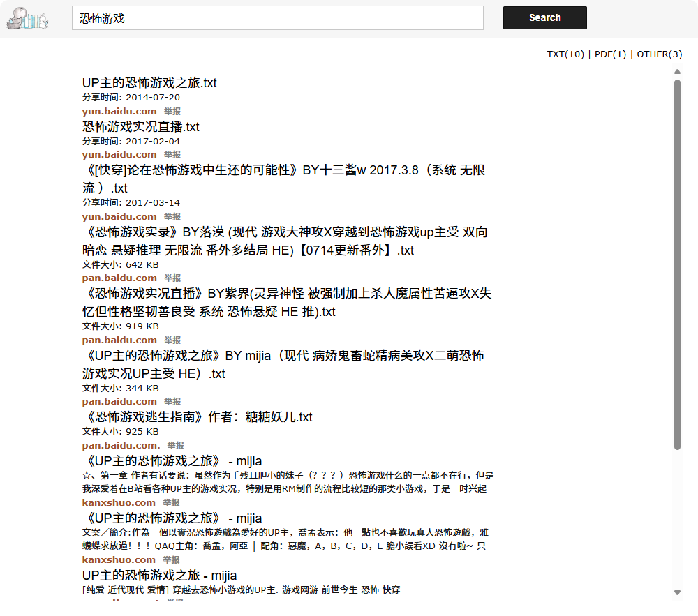Click pan.baidu.com under the 642 KB result
698x616 pixels.
pos(119,278)
